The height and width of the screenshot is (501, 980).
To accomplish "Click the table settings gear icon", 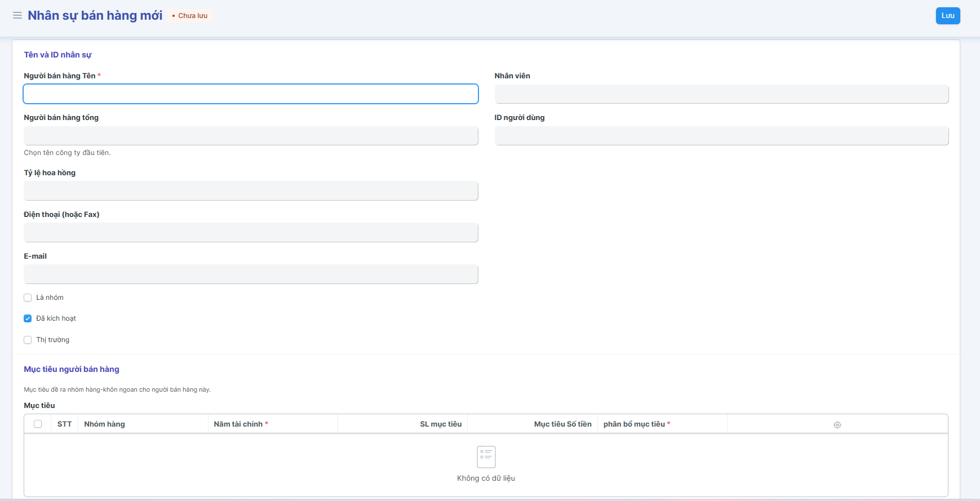I will tap(837, 425).
